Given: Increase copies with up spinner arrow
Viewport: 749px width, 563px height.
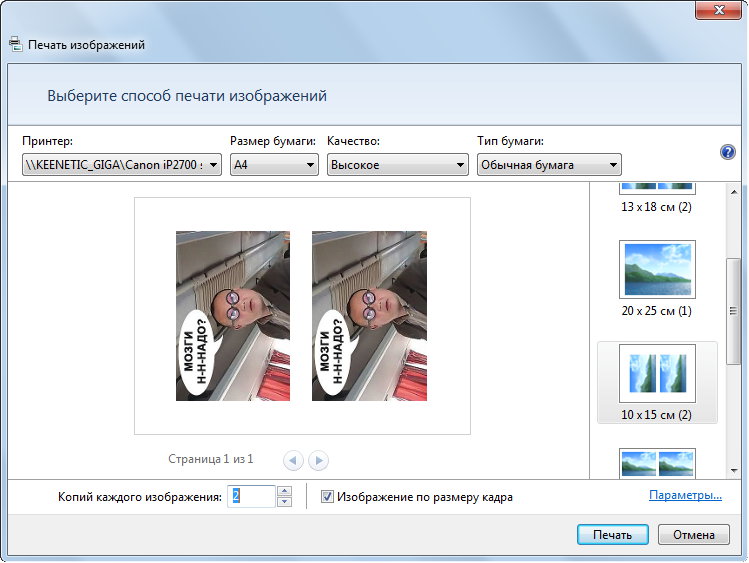Looking at the screenshot, I should 284,491.
